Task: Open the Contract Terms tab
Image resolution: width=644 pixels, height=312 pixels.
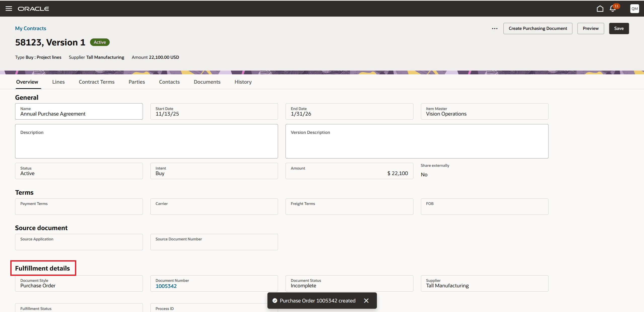Action: click(97, 82)
